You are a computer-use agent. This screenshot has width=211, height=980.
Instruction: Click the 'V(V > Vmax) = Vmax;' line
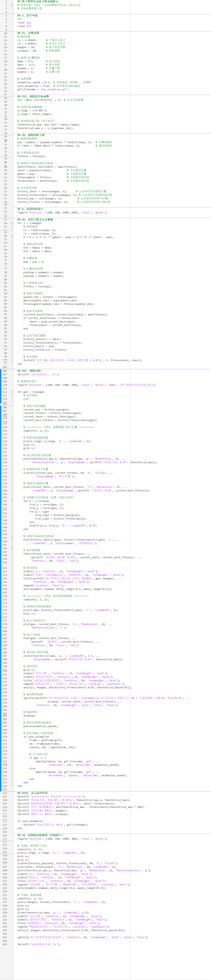[38, 248]
